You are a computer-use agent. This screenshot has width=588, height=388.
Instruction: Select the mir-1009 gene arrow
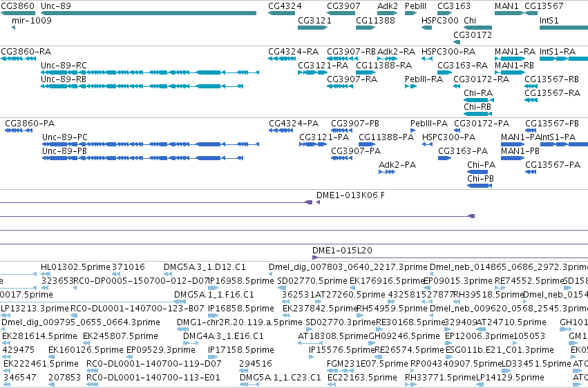14,28
